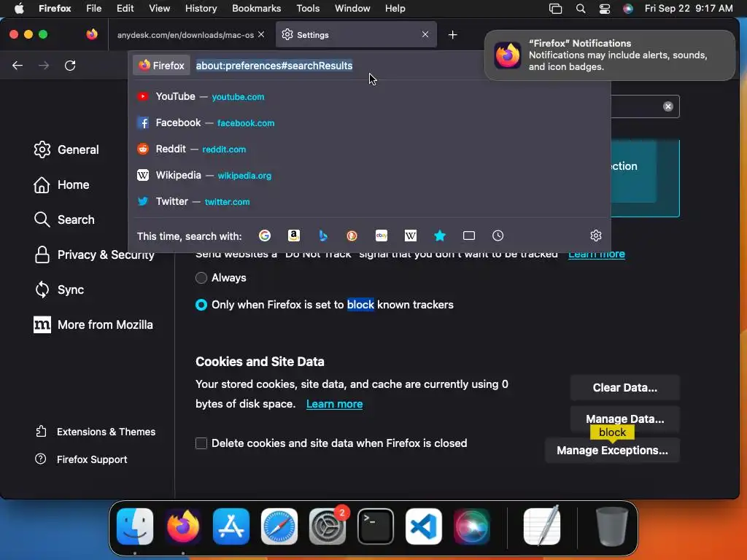747x560 pixels.
Task: Choose Reddit suggestion in URL dropdown
Action: (369, 149)
